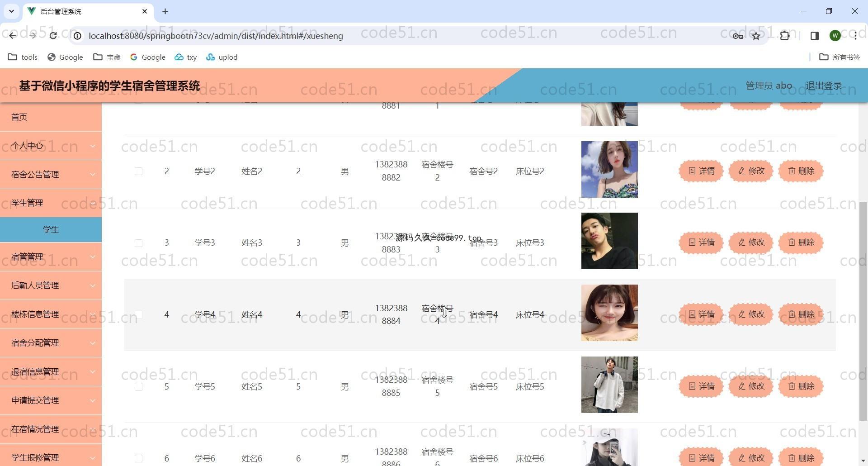Screen dimensions: 868x466
Task: Click 管理员 abo user label
Action: click(x=769, y=86)
